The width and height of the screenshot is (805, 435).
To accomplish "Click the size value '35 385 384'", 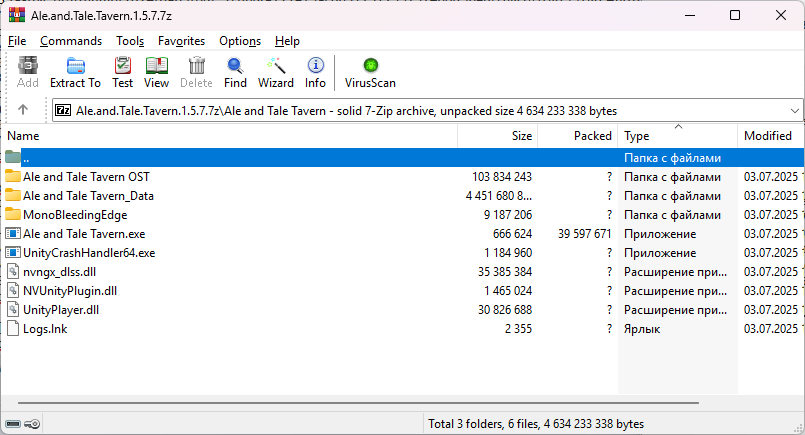I will (505, 272).
